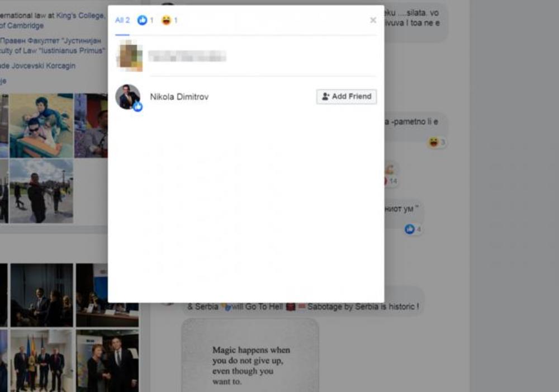Select the All 2 reactions tab
The width and height of the screenshot is (559, 392).
[122, 20]
